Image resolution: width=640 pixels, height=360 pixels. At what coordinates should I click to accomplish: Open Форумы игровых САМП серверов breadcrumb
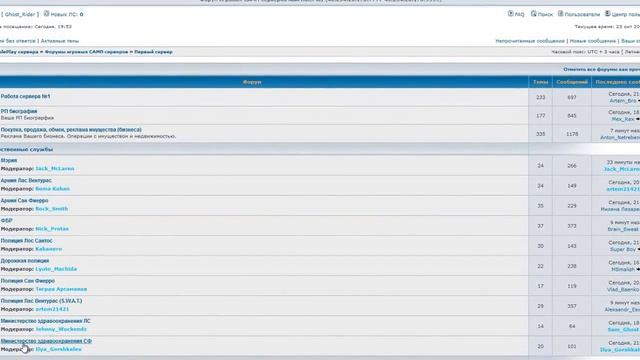pos(86,52)
